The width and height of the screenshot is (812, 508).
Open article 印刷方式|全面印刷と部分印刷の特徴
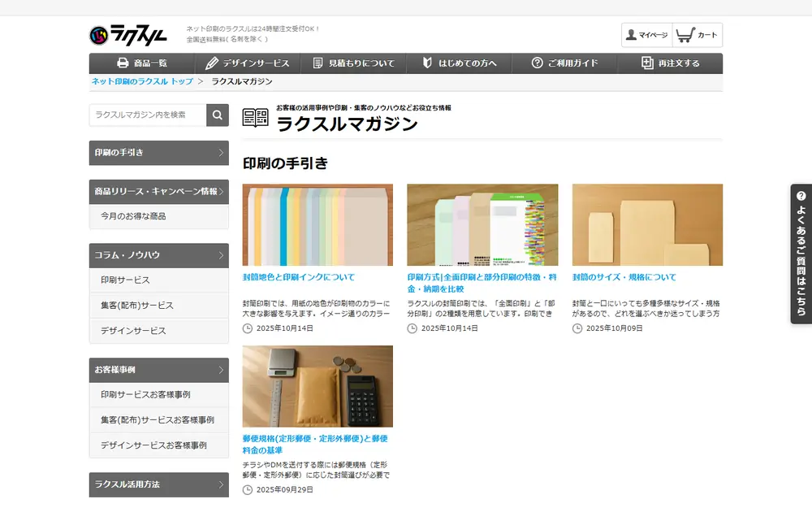[x=482, y=283]
